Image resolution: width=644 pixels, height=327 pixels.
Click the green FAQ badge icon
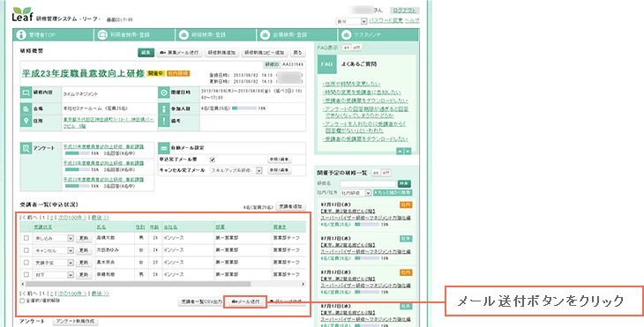pyautogui.click(x=326, y=64)
